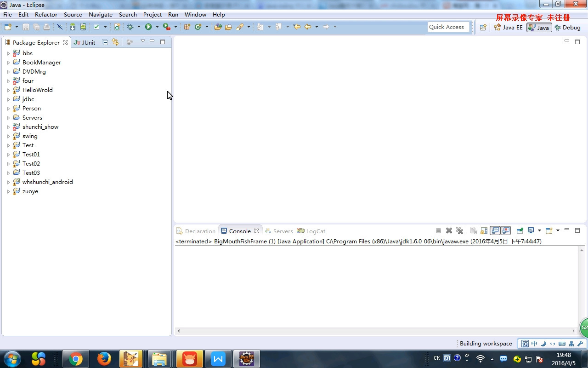
Task: Switch to the Declaration tab
Action: (196, 231)
